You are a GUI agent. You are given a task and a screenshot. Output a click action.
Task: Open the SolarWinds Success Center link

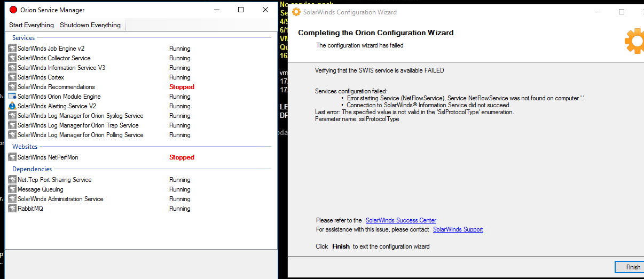point(401,220)
